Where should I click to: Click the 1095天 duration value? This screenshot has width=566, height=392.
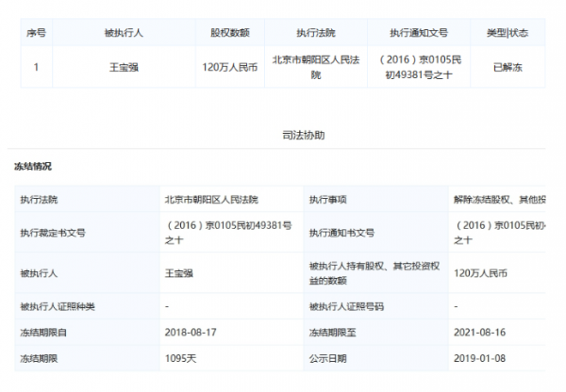coord(180,358)
